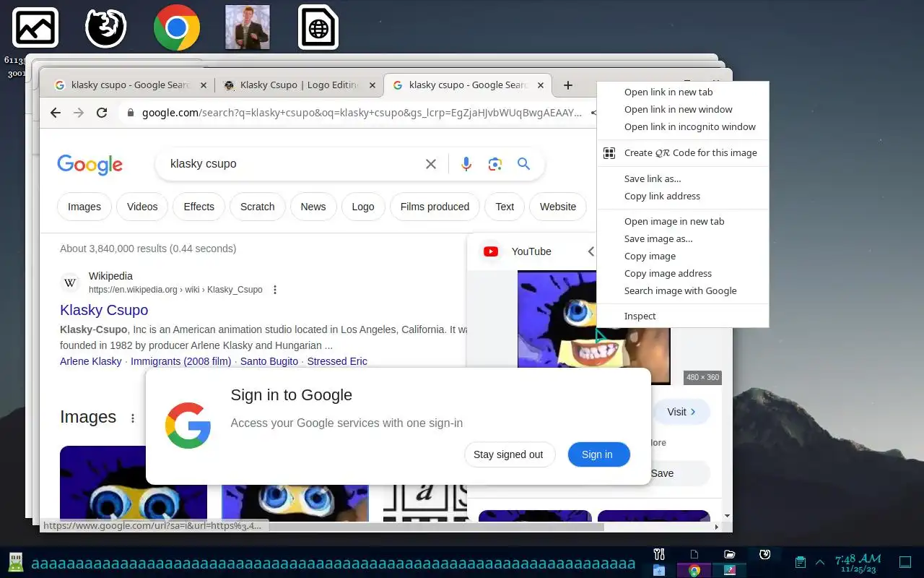Open the clipboard tray icon
This screenshot has width=924, height=578.
(x=800, y=562)
